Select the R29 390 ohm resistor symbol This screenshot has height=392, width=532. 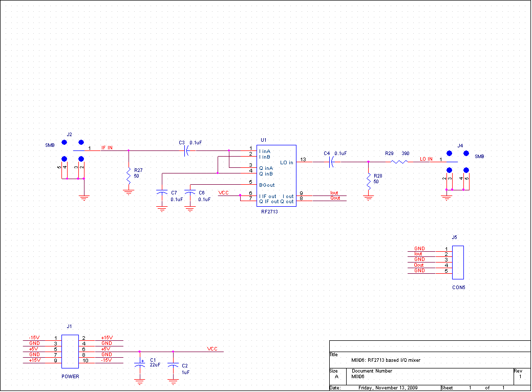click(x=399, y=162)
